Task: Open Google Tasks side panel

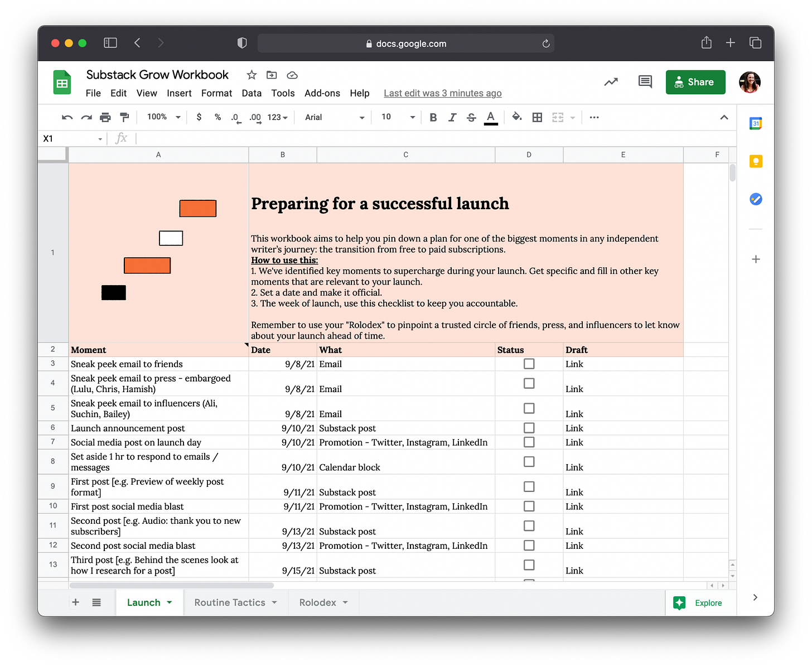Action: pyautogui.click(x=756, y=199)
